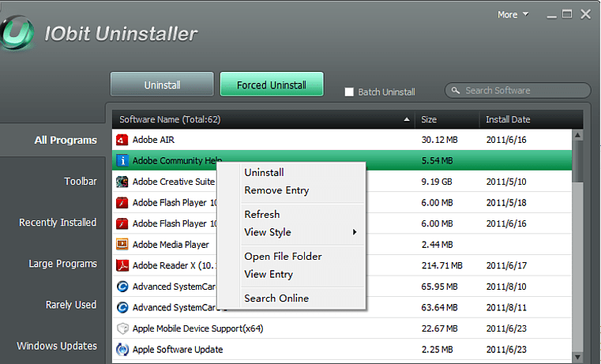Click the Adobe Flash Player icon dated 2011/5/18

(122, 202)
